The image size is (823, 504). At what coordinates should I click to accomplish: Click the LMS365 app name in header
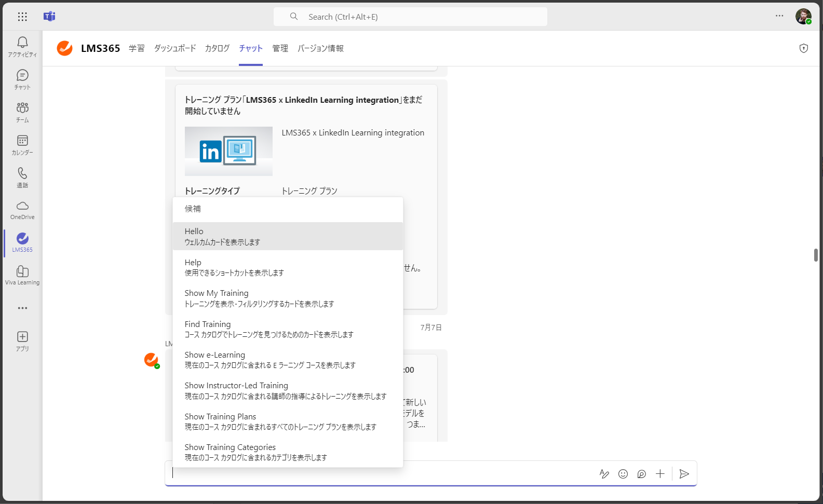tap(101, 48)
